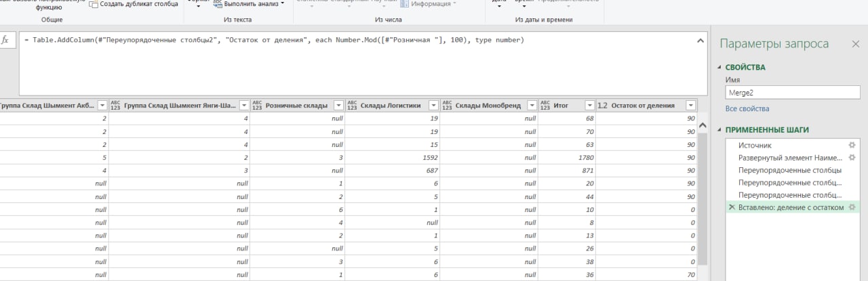Open settings gear of Развернутый элемент step
Screen dimensions: 868x281
852,158
